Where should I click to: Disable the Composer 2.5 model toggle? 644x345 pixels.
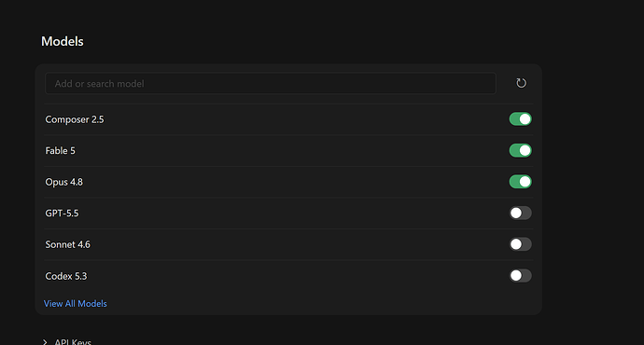pyautogui.click(x=521, y=119)
